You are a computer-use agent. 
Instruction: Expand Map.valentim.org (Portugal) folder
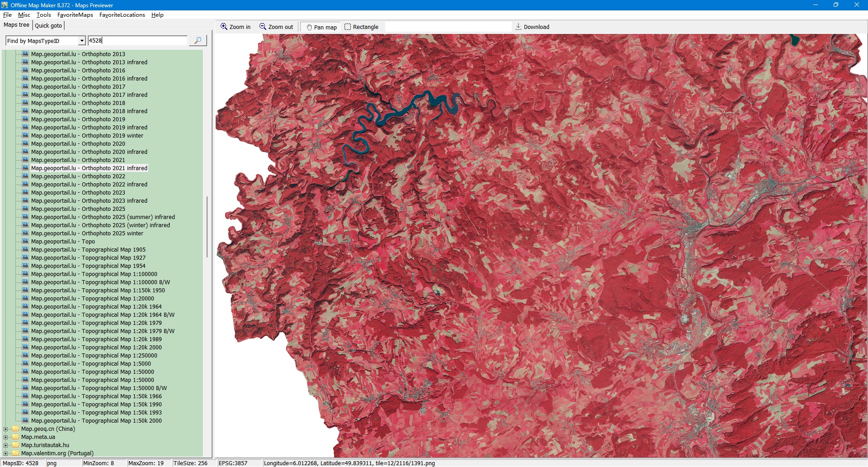pos(5,453)
